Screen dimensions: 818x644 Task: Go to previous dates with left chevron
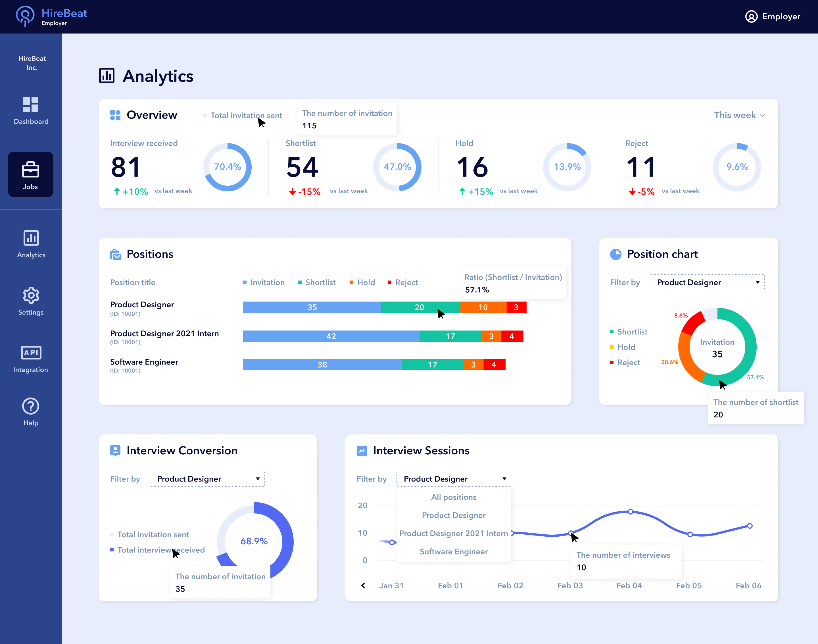click(363, 585)
